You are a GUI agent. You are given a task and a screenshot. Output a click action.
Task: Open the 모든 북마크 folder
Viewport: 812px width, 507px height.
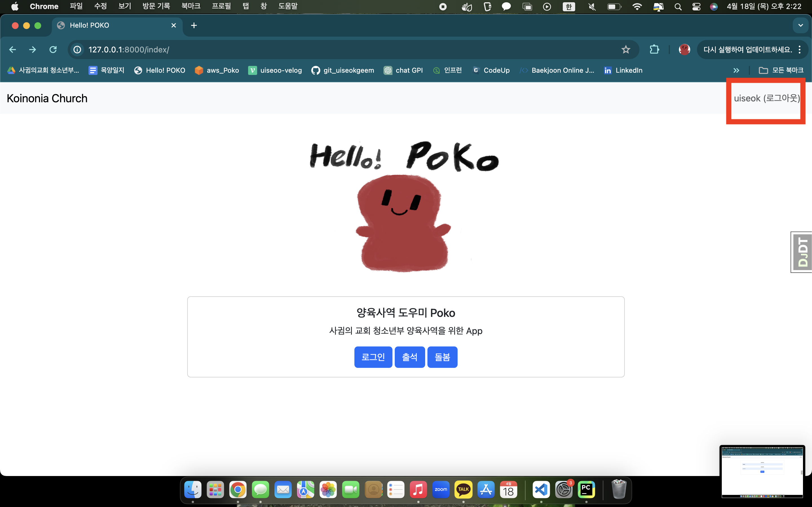pos(781,70)
